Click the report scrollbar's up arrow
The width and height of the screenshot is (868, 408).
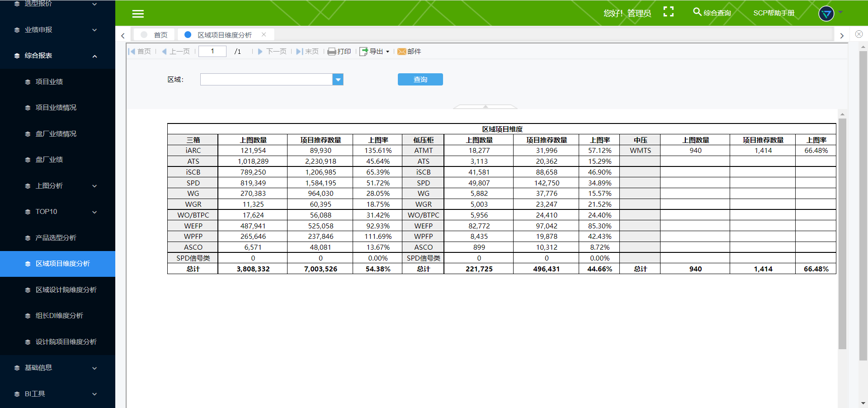842,114
